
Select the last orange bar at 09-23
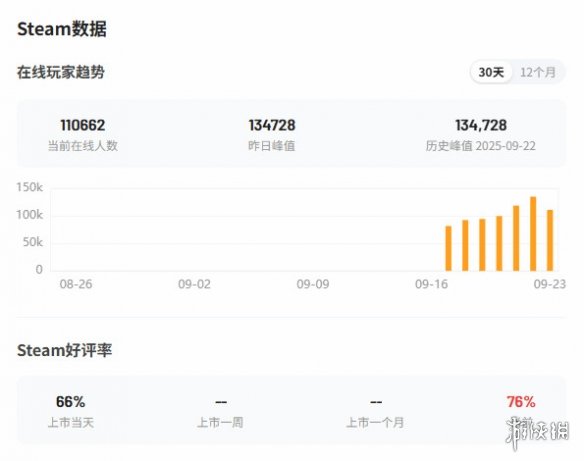[x=550, y=240]
